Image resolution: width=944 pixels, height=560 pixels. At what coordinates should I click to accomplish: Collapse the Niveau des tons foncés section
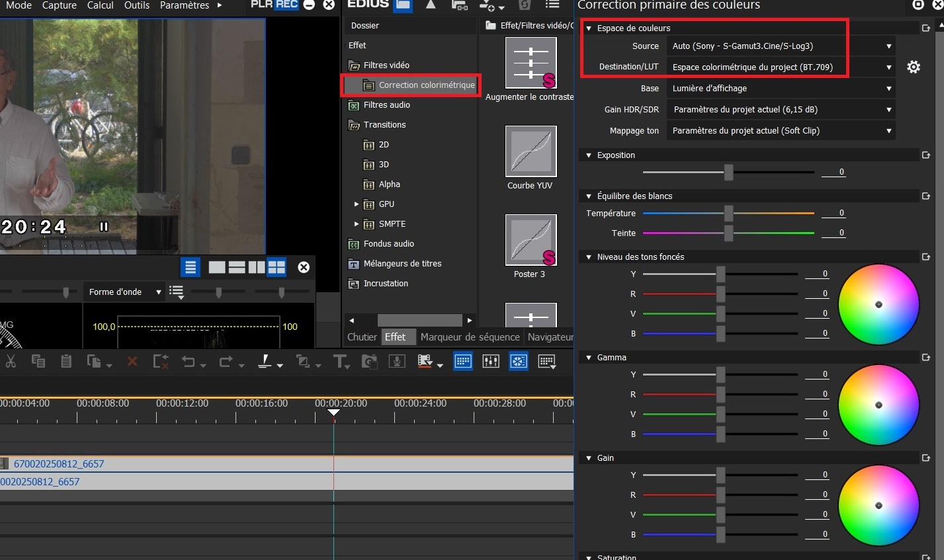click(x=589, y=257)
